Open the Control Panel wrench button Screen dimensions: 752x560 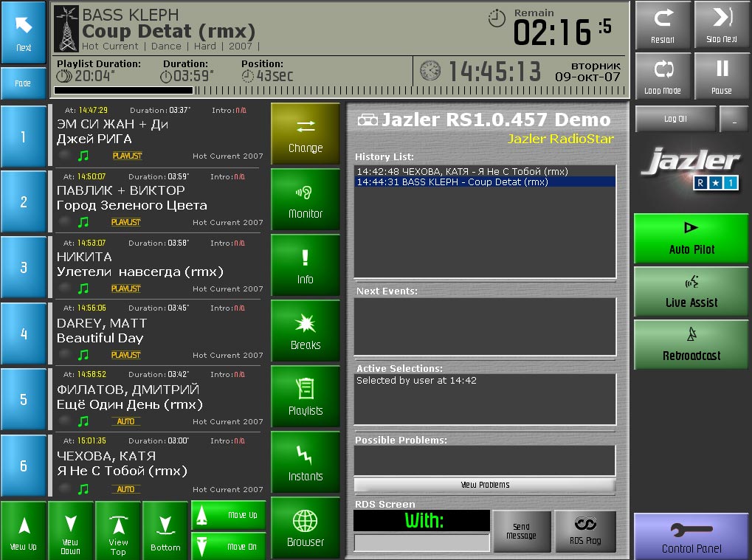coord(691,536)
